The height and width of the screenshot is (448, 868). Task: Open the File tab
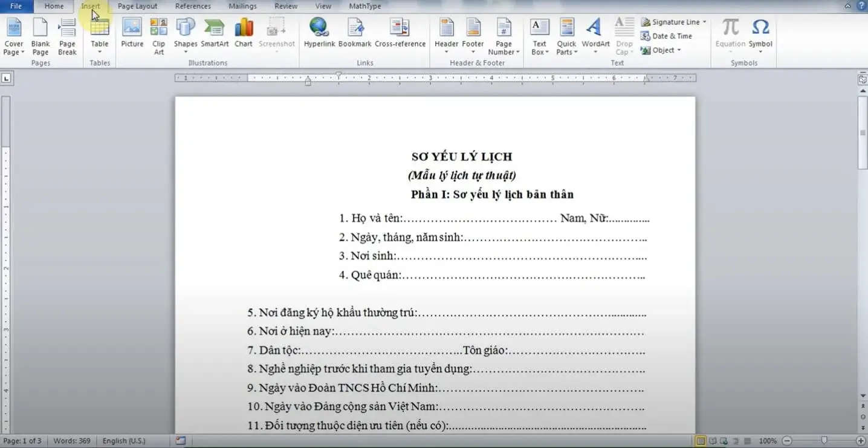tap(16, 6)
